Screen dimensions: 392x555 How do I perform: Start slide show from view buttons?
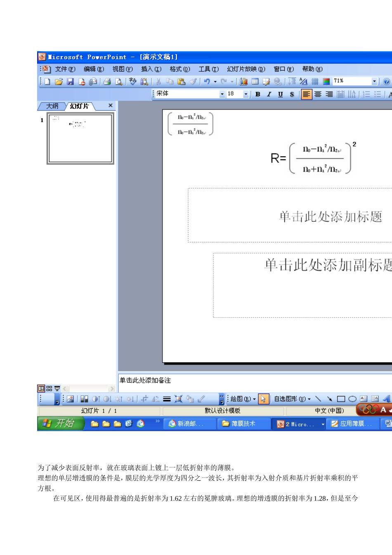pyautogui.click(x=57, y=389)
